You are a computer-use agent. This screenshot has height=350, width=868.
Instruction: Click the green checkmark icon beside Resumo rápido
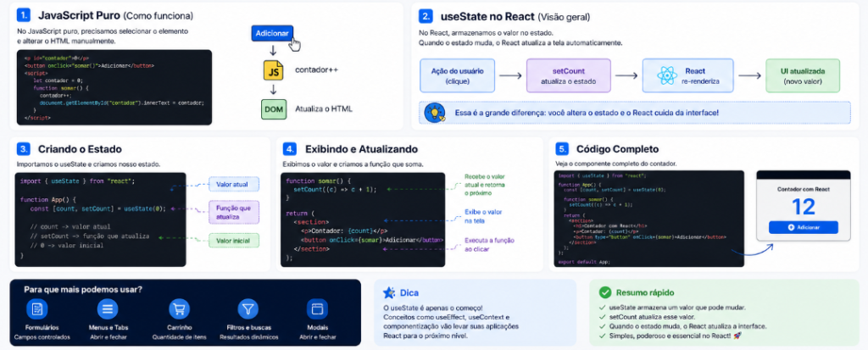point(605,292)
